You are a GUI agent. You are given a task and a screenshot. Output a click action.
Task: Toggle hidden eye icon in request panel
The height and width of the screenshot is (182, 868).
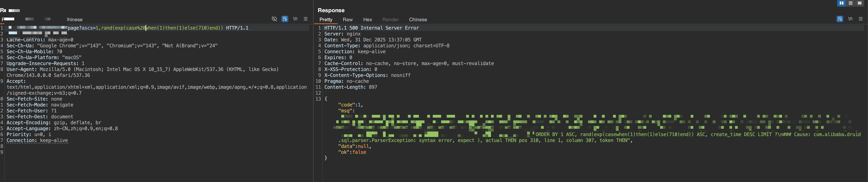[274, 19]
